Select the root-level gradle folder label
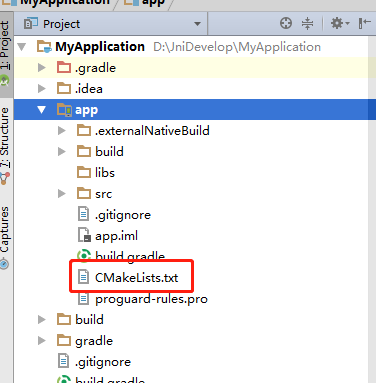Screen dimensions: 376x383 point(94,341)
